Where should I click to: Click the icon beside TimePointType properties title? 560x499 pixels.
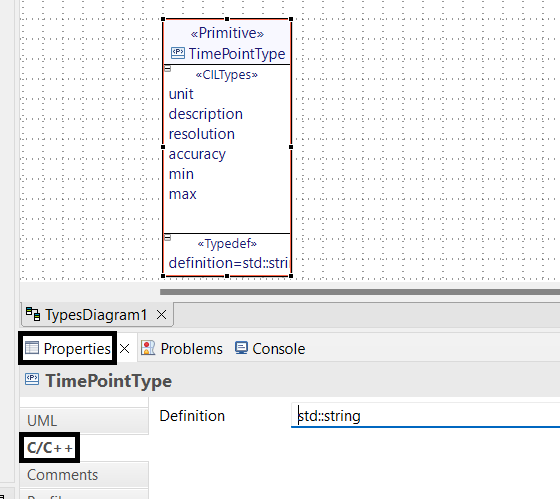click(x=32, y=379)
